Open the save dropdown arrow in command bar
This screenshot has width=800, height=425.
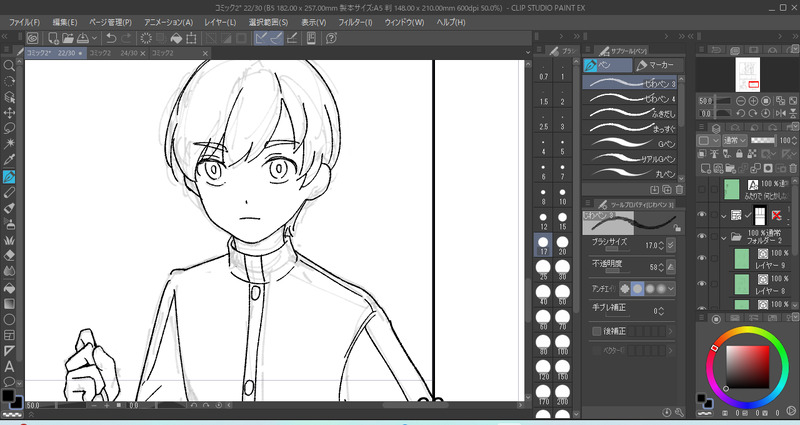(x=94, y=38)
